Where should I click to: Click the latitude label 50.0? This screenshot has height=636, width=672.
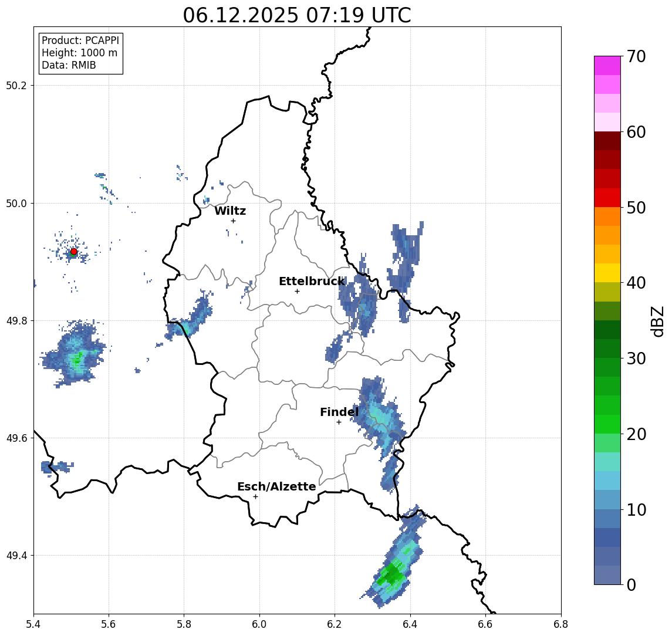pos(16,203)
